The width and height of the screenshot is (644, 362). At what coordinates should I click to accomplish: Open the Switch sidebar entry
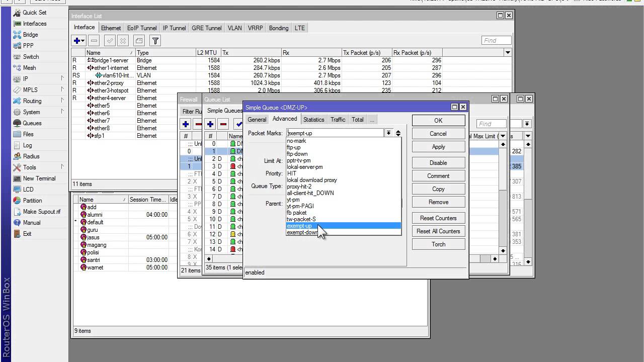pos(31,57)
